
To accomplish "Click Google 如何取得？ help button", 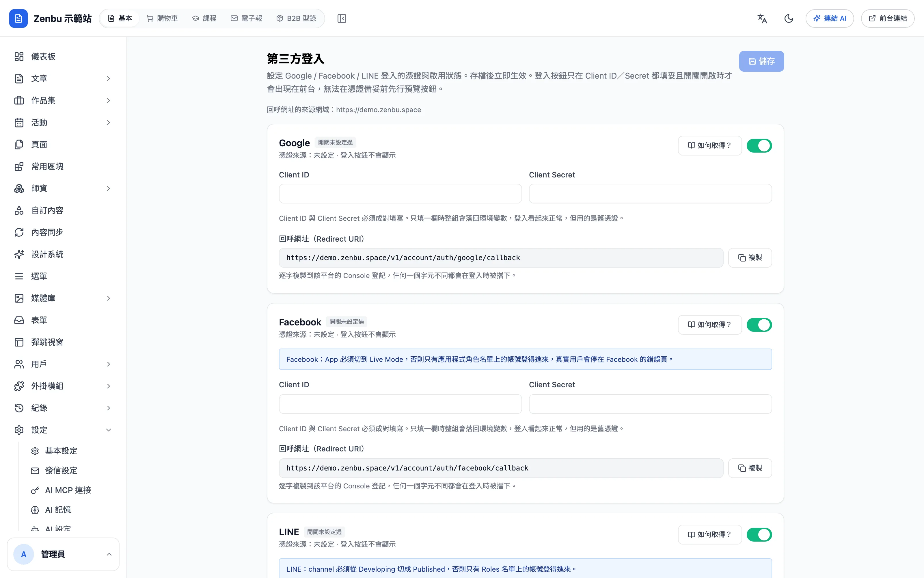I will [710, 146].
